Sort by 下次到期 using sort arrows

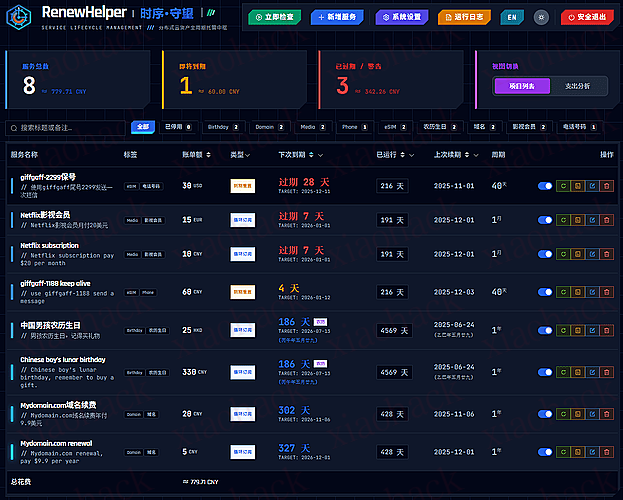click(311, 155)
